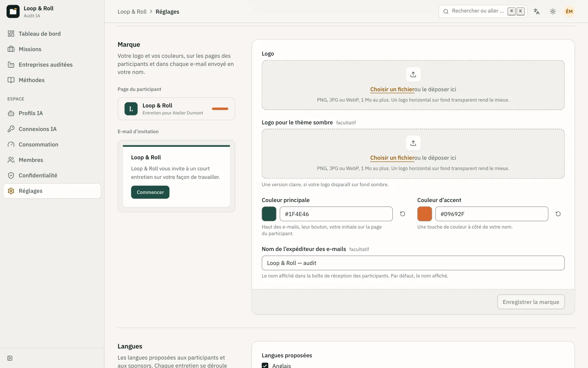This screenshot has height=368, width=588.
Task: Click the Logo file drop zone hint text
Action: [413, 100]
